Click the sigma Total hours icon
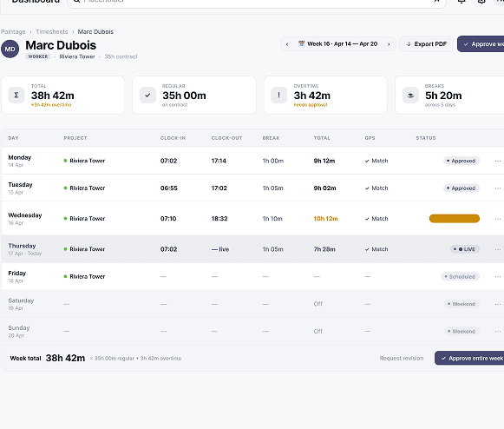504x429 pixels. point(16,96)
